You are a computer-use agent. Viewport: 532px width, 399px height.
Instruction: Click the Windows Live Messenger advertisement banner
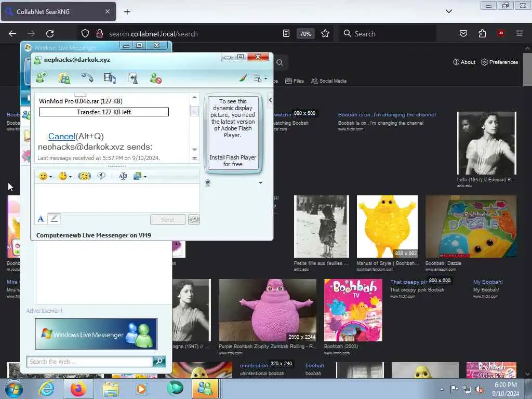coord(96,334)
